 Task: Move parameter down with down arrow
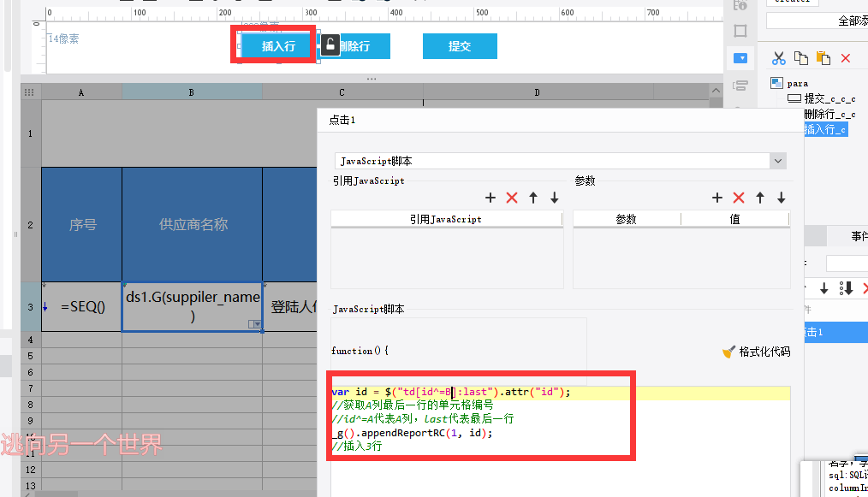pyautogui.click(x=781, y=198)
